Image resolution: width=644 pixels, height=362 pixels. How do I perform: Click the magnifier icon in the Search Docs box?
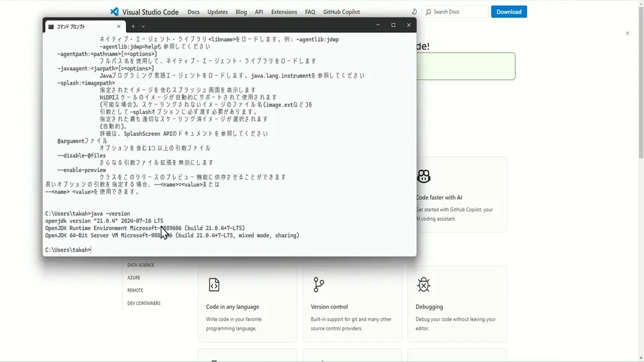point(428,12)
